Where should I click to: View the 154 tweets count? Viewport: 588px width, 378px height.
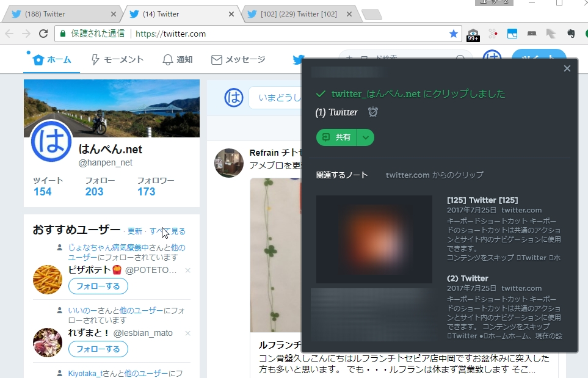click(43, 191)
